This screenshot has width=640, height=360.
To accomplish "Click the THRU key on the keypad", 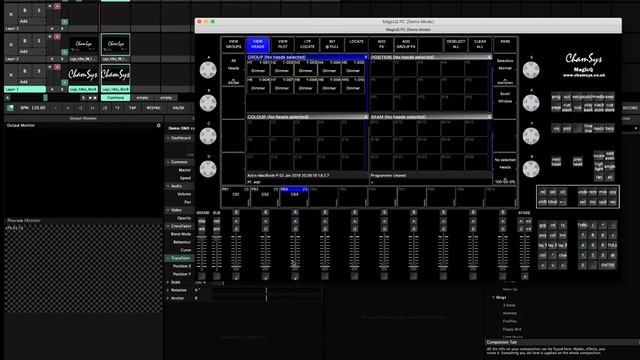I will [x=582, y=225].
